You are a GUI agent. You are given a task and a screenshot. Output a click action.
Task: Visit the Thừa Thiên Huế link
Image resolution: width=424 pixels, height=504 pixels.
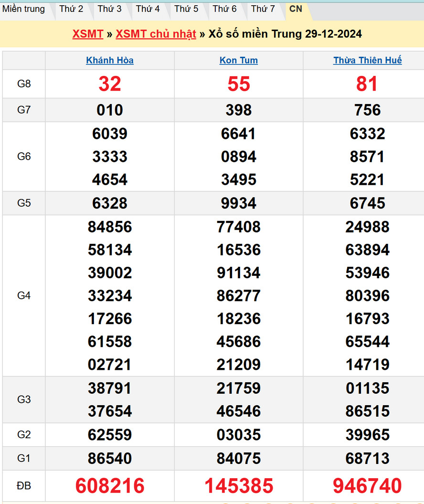367,60
